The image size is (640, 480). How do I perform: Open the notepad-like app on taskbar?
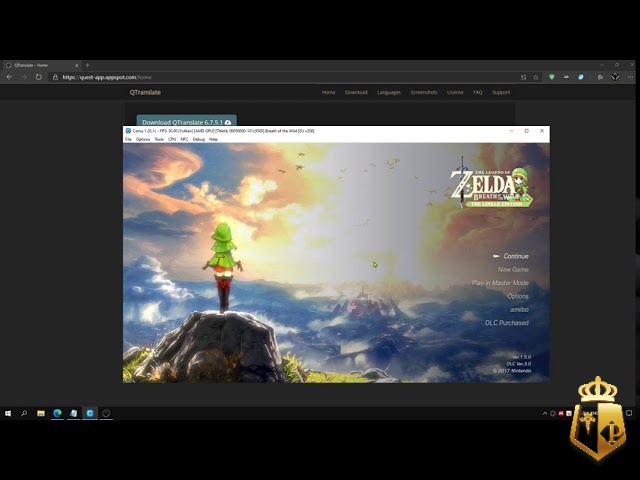pos(73,413)
